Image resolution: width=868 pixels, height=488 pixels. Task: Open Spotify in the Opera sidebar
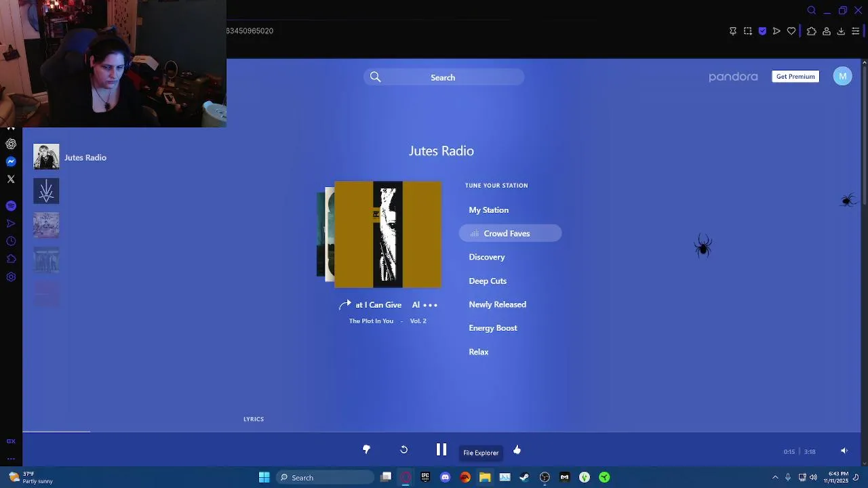pos(11,205)
